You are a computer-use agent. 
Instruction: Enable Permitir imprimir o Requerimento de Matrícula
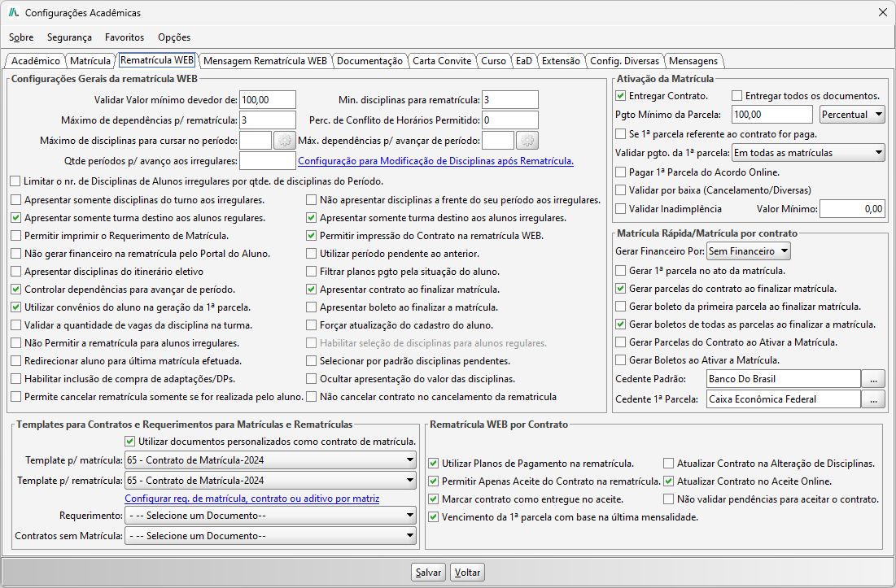click(x=16, y=236)
